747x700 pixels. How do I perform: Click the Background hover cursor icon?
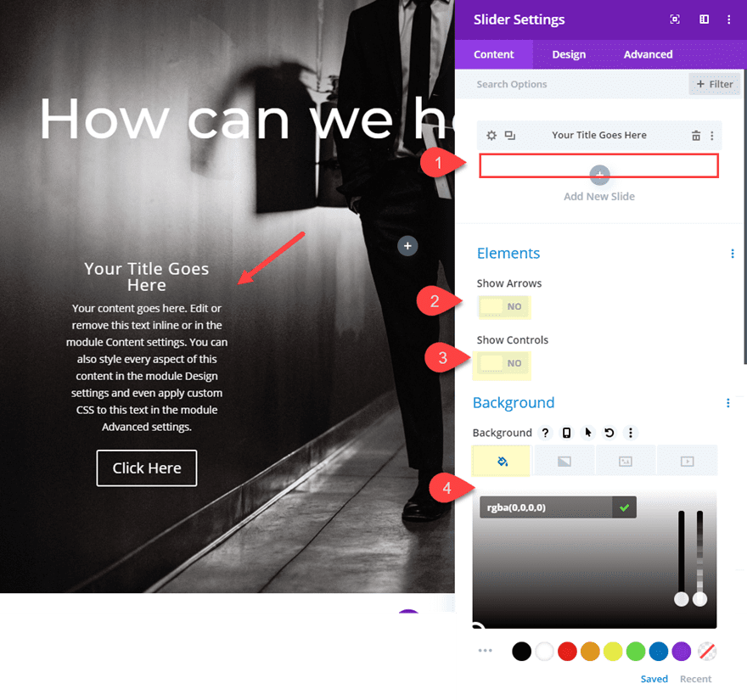point(588,433)
